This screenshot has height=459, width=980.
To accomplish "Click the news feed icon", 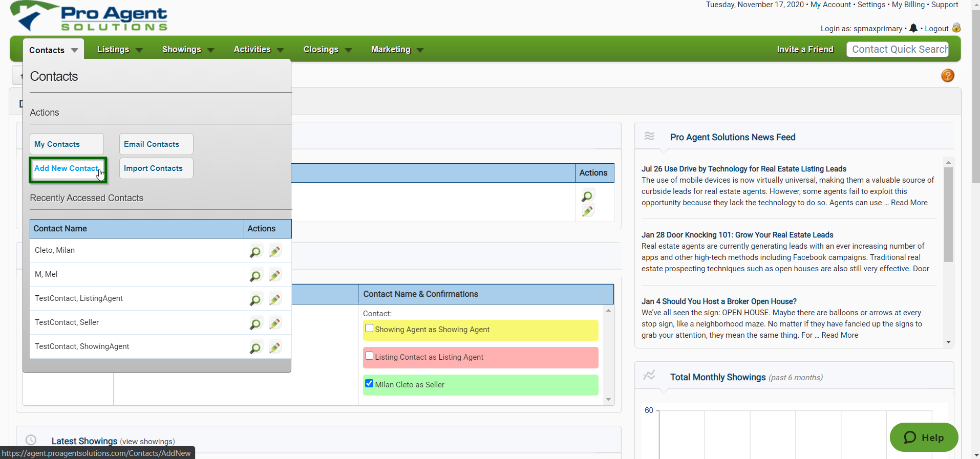I will (649, 136).
